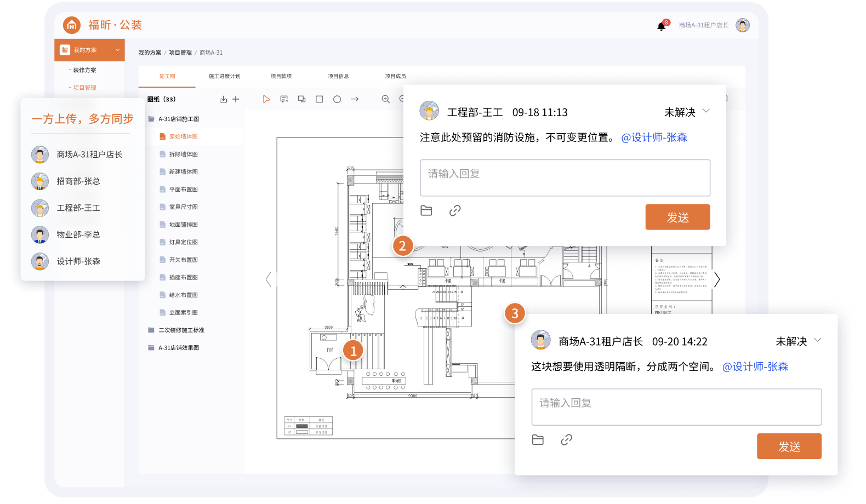The image size is (866, 504).
Task: Open the 平面布置图 drawing
Action: point(184,190)
